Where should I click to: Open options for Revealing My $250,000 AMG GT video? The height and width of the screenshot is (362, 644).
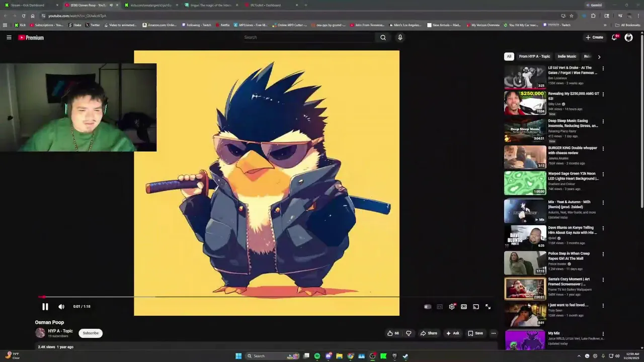click(603, 94)
